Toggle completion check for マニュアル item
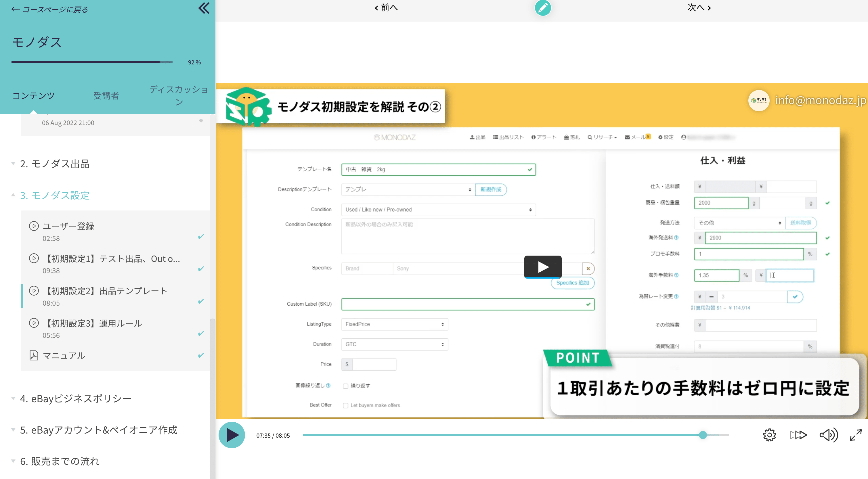The width and height of the screenshot is (868, 479). pos(201,355)
